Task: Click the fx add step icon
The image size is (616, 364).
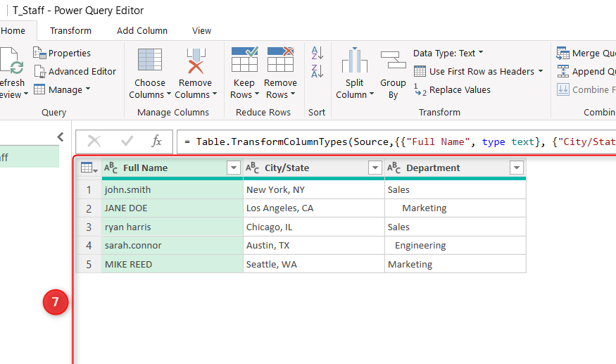Action: click(157, 141)
